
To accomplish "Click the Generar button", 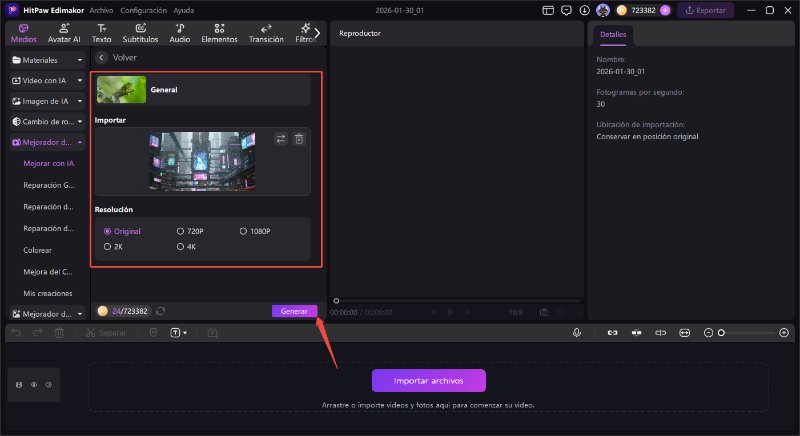I will 294,311.
